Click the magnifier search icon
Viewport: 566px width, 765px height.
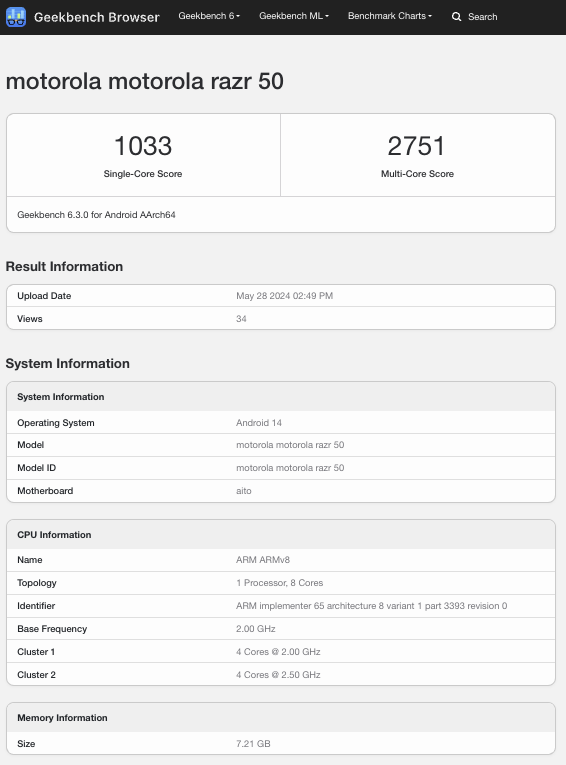[456, 17]
